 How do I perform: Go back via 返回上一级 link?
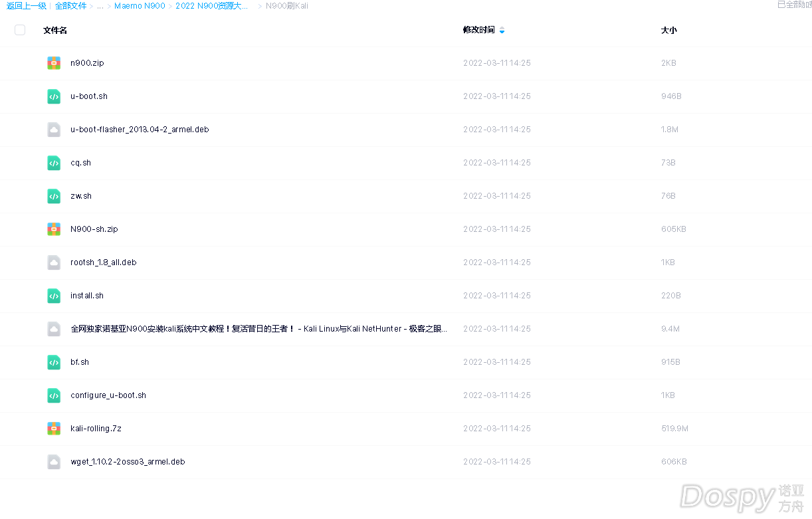point(27,6)
